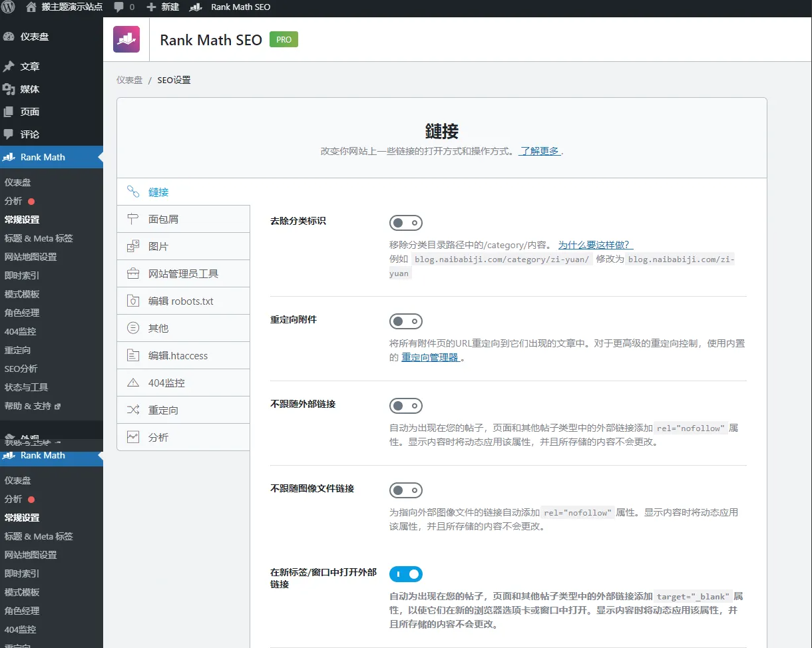Click the external-link icon beside 帮助 & 支持
The height and width of the screenshot is (648, 812).
point(57,406)
